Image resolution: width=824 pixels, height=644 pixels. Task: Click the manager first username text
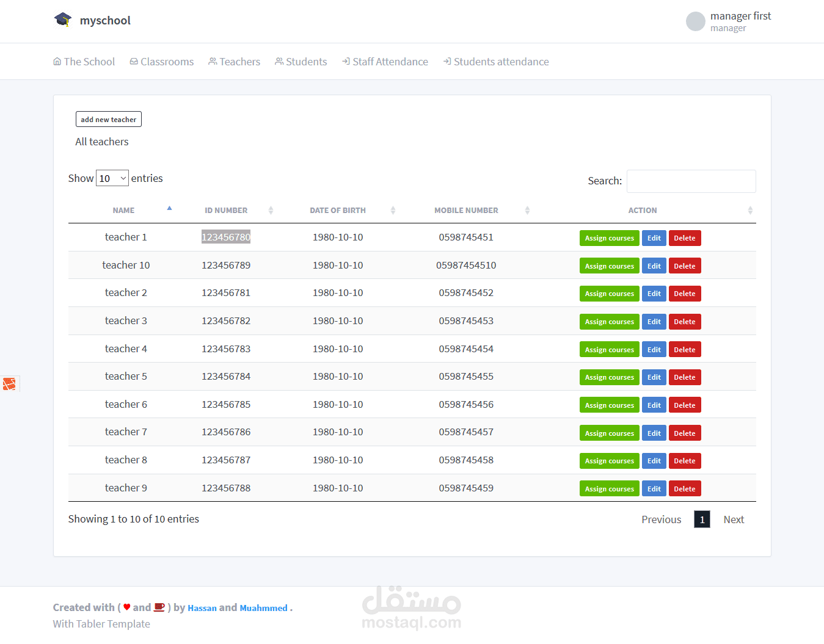[740, 16]
